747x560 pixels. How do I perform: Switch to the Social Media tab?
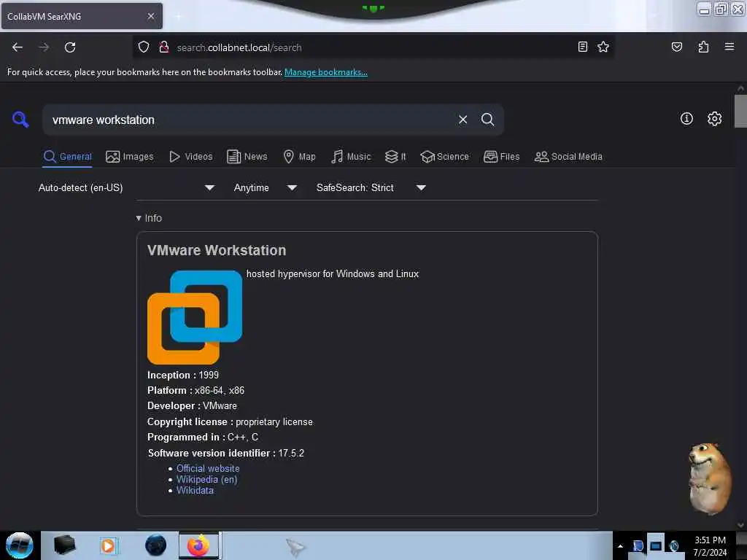tap(568, 157)
